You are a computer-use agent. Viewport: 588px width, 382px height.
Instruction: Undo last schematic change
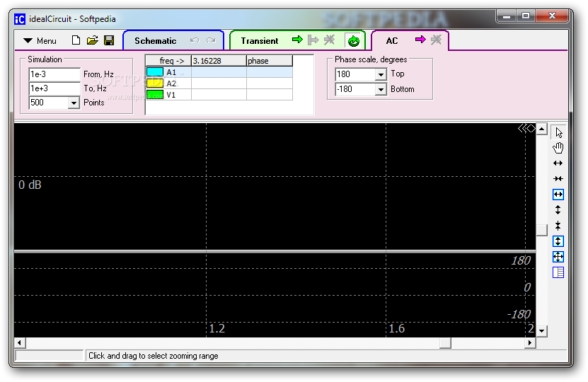[195, 40]
